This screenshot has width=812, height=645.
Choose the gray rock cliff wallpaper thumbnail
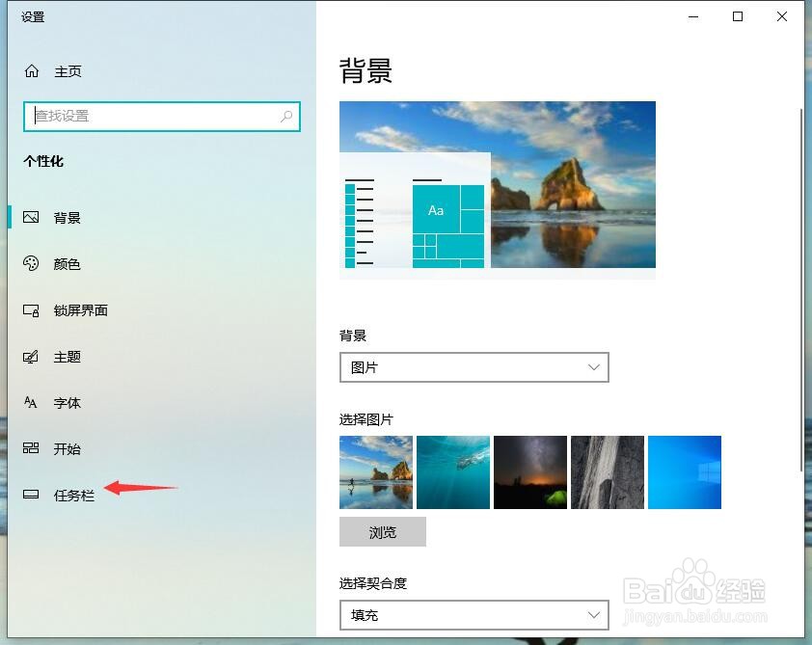click(608, 472)
